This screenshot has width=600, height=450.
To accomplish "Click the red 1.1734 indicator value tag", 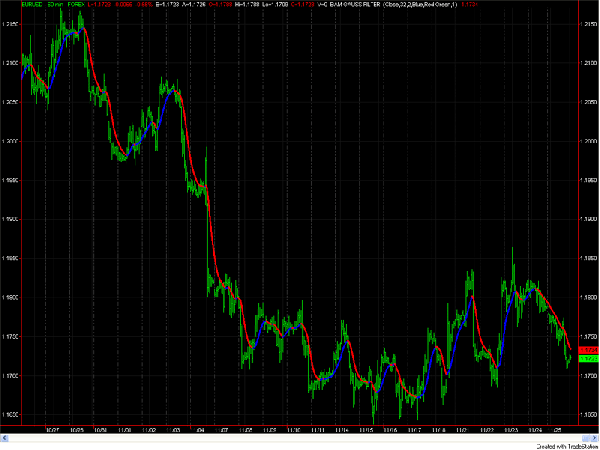I will tap(589, 350).
